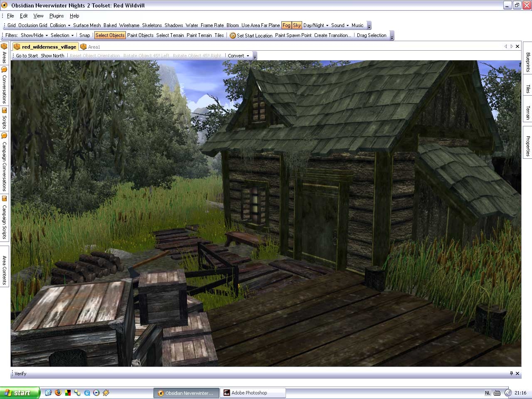Image resolution: width=532 pixels, height=399 pixels.
Task: Click the Conversations panel icon in sidebar
Action: 4,69
